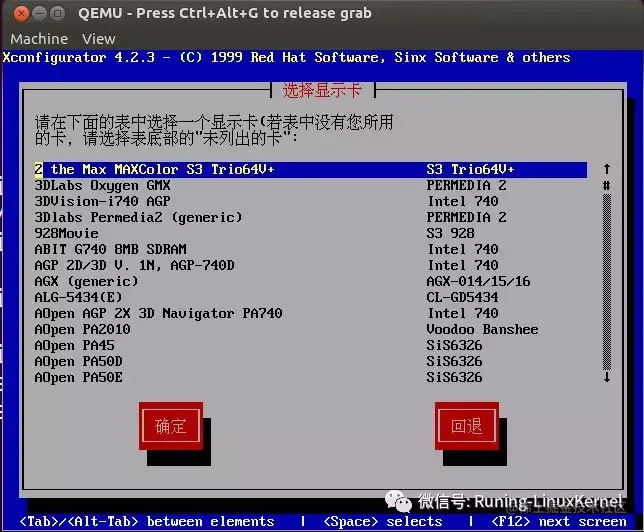Click the 选择显示卡 dialog title
The width and height of the screenshot is (644, 532).
tap(322, 90)
